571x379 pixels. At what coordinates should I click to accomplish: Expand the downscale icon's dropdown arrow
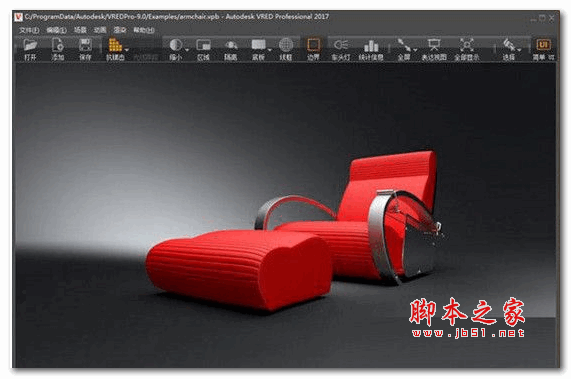tap(187, 50)
